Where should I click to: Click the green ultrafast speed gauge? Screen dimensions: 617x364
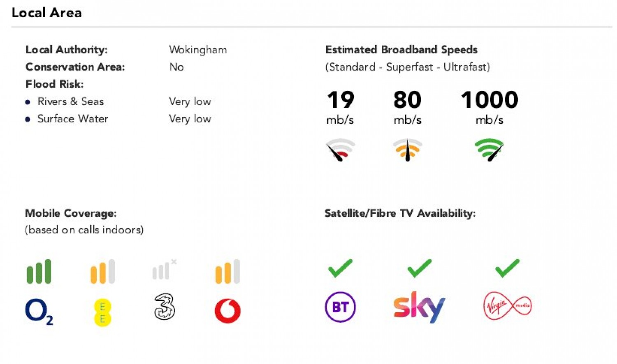tap(489, 150)
